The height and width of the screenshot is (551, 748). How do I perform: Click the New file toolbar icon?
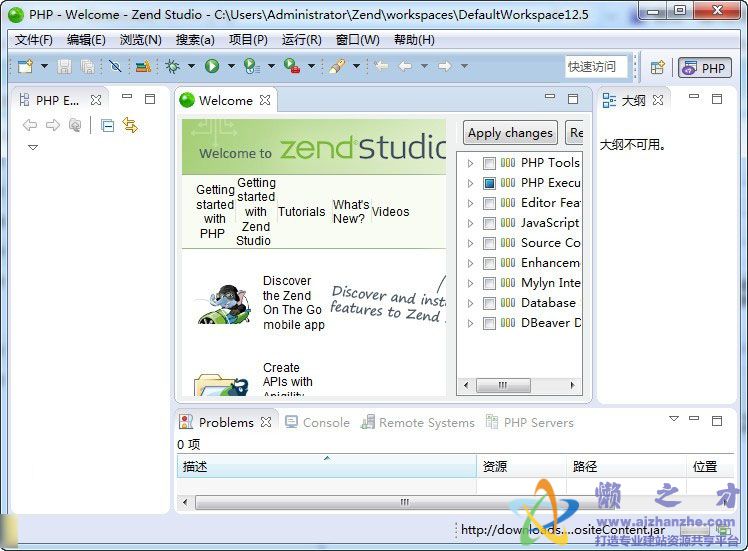point(25,66)
